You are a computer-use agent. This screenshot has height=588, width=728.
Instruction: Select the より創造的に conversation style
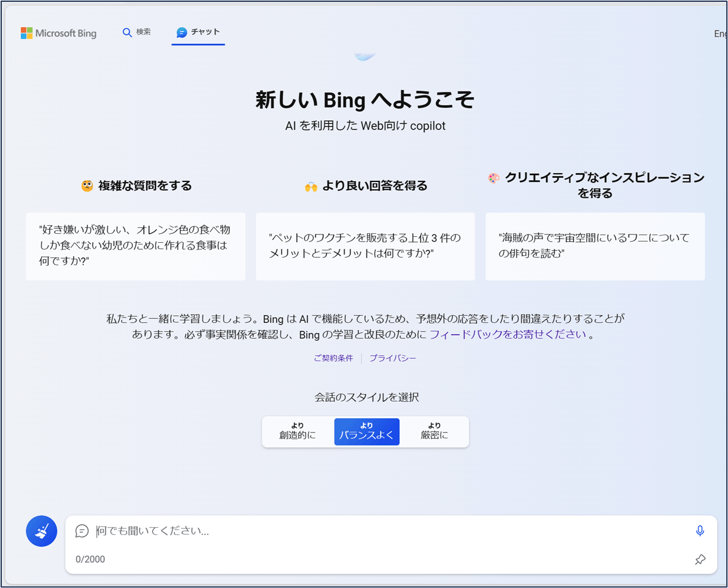pos(297,431)
